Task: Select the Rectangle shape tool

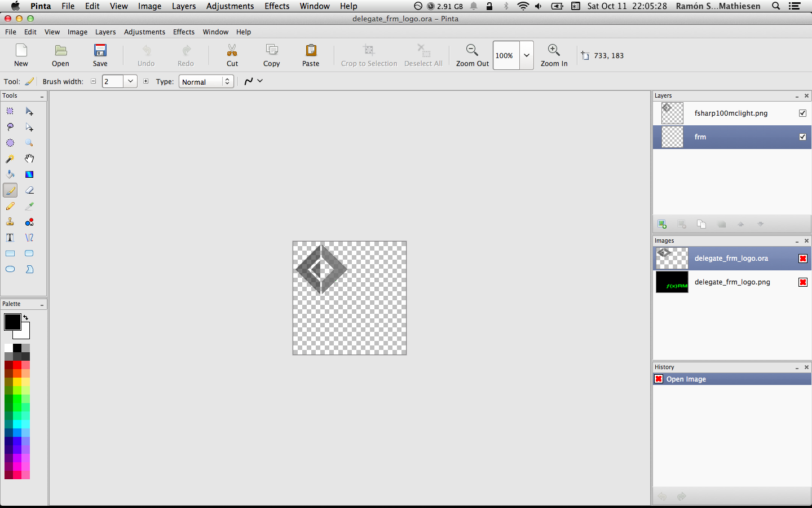Action: click(x=10, y=253)
